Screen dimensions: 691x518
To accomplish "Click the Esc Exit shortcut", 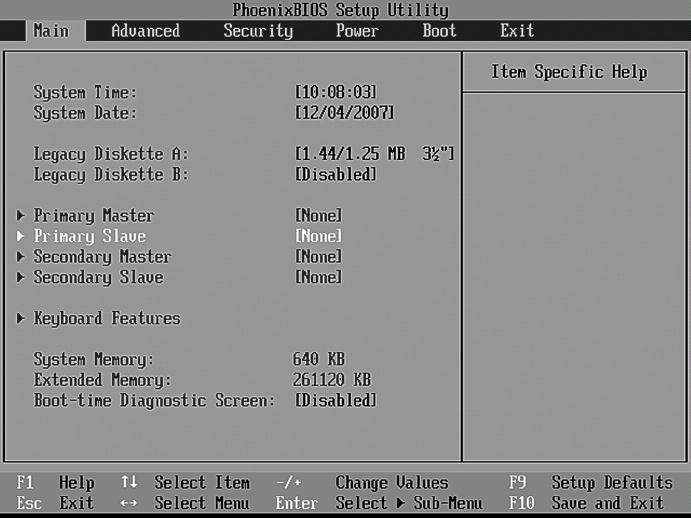I will 56,503.
